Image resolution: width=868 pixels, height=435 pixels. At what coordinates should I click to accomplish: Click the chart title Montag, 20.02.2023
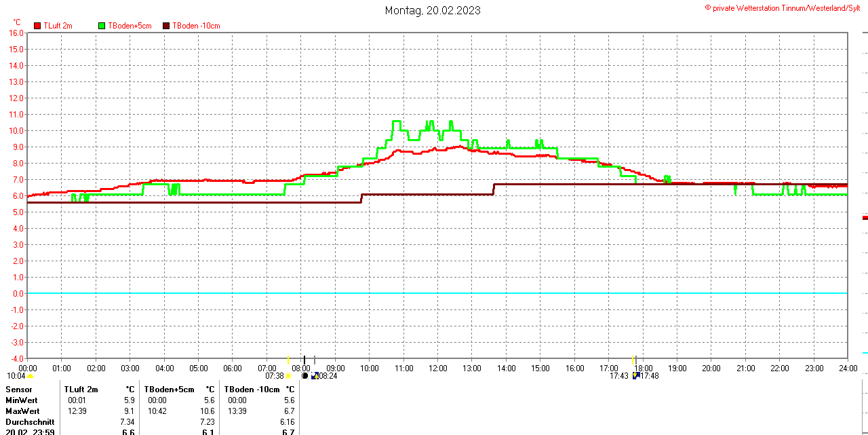tap(433, 10)
